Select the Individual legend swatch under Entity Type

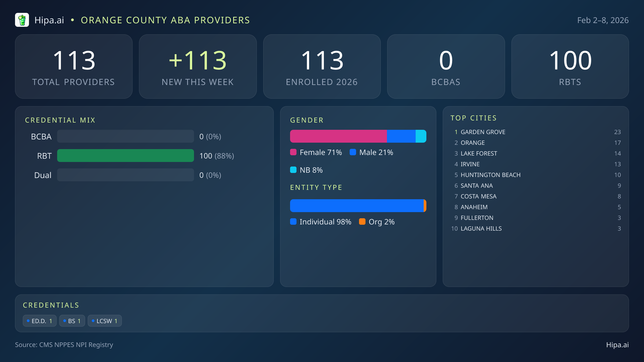[294, 222]
